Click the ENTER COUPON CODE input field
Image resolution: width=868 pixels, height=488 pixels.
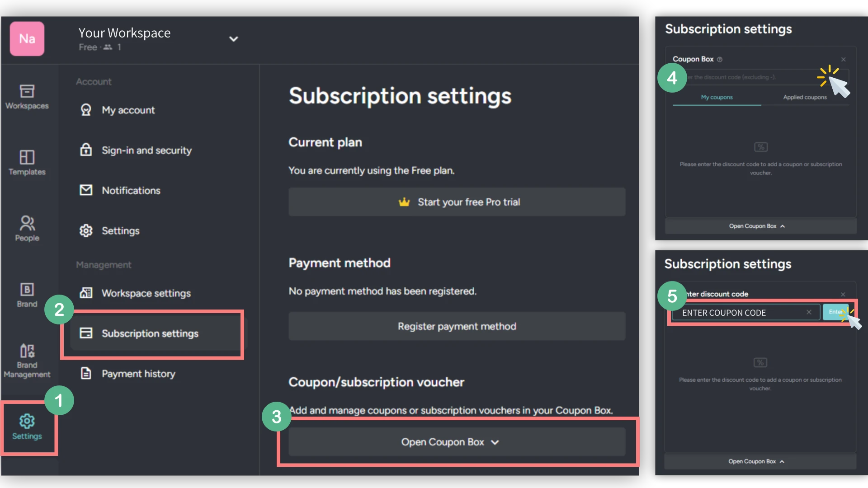[741, 313]
